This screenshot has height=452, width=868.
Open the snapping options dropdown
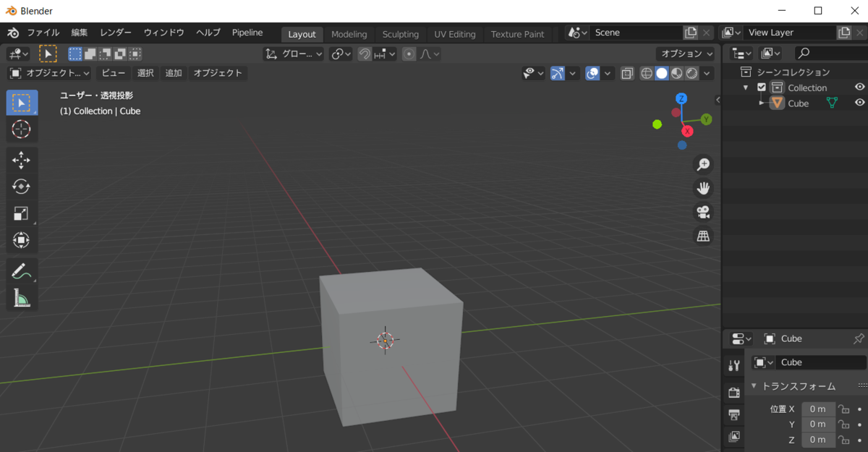click(x=386, y=54)
